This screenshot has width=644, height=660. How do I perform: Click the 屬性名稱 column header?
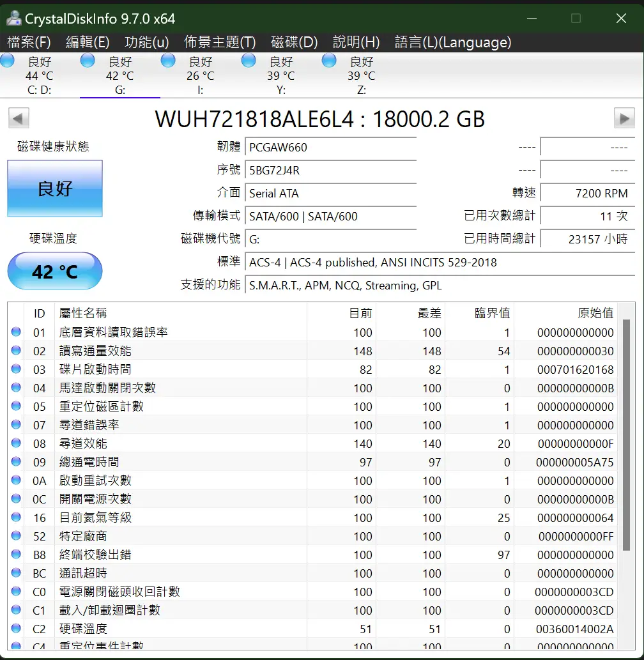pos(181,313)
